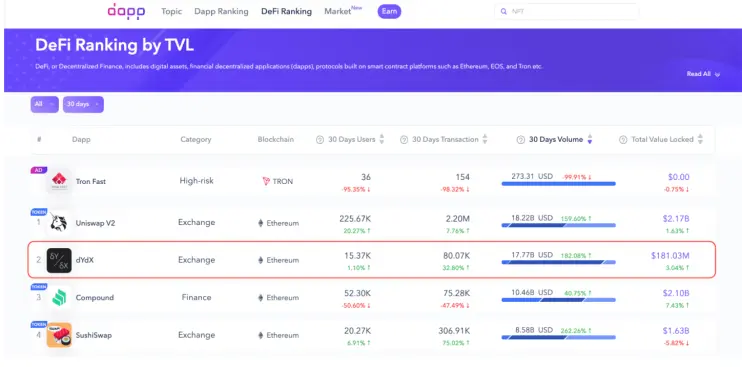742x367 pixels.
Task: Click help icon beside Total Value Locked
Action: coord(623,140)
